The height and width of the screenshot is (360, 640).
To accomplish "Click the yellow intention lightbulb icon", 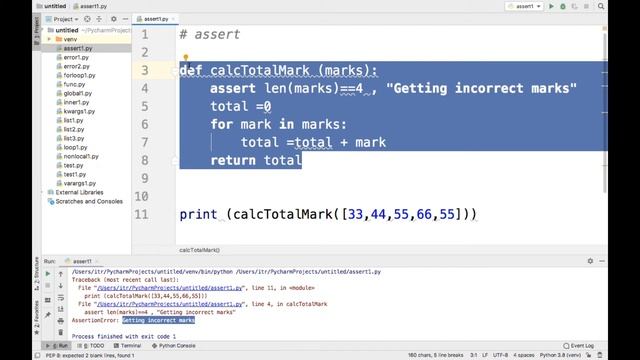I will 186,58.
